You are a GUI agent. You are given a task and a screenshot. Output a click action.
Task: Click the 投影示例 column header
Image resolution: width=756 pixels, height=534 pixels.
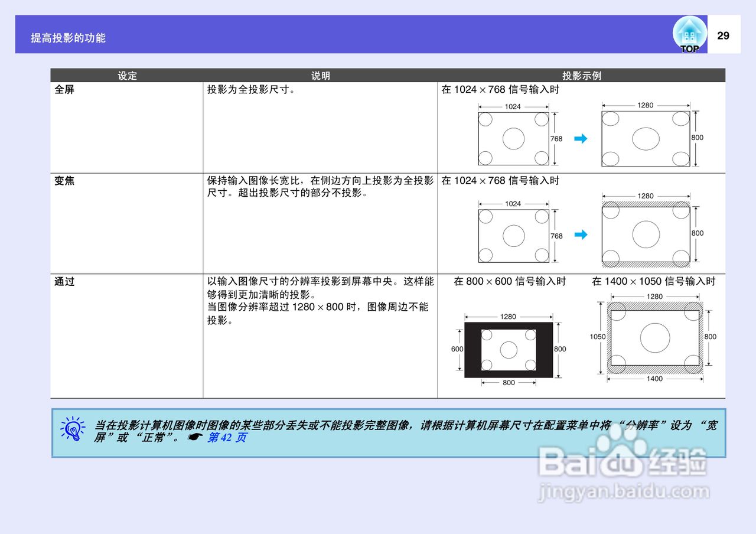tap(582, 76)
